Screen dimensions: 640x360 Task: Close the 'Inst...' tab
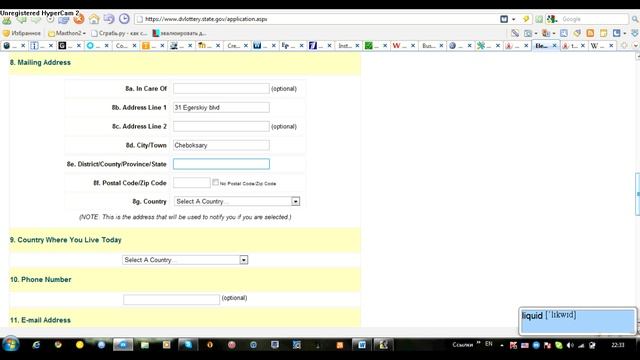pos(357,46)
